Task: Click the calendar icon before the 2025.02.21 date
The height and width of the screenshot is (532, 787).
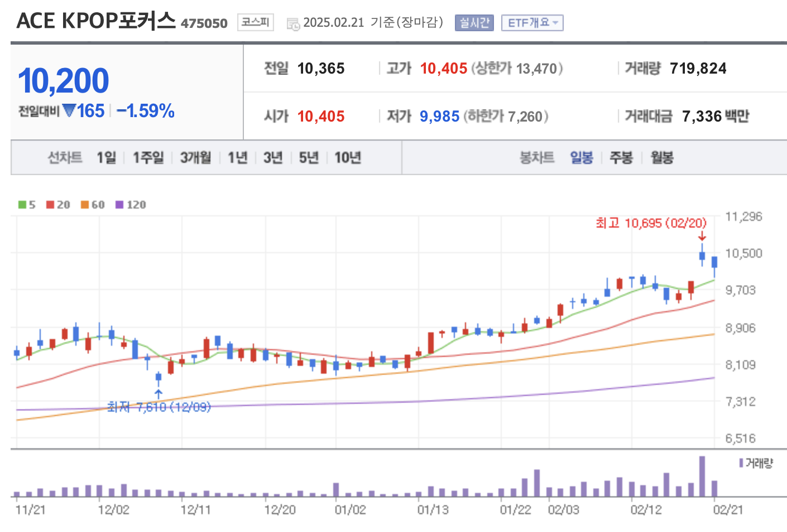Action: pos(293,24)
